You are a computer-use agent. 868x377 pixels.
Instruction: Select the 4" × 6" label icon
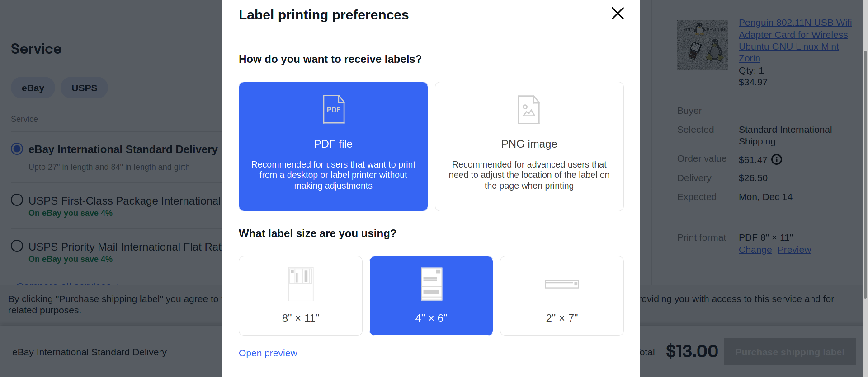pyautogui.click(x=431, y=284)
